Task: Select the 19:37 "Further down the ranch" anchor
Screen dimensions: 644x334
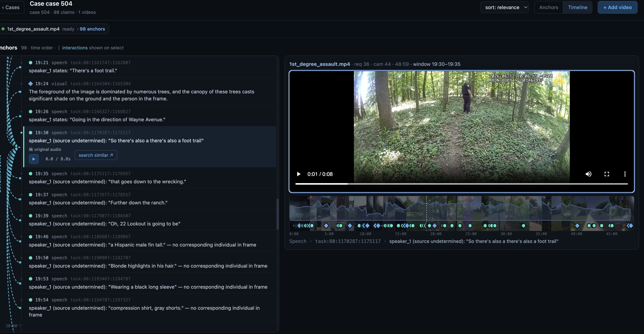Action: tap(150, 199)
